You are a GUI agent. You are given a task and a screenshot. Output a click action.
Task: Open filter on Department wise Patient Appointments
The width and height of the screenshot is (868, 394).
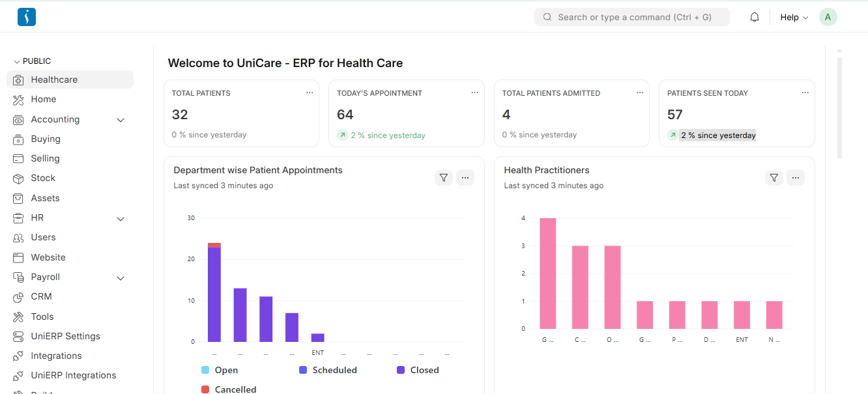point(444,178)
